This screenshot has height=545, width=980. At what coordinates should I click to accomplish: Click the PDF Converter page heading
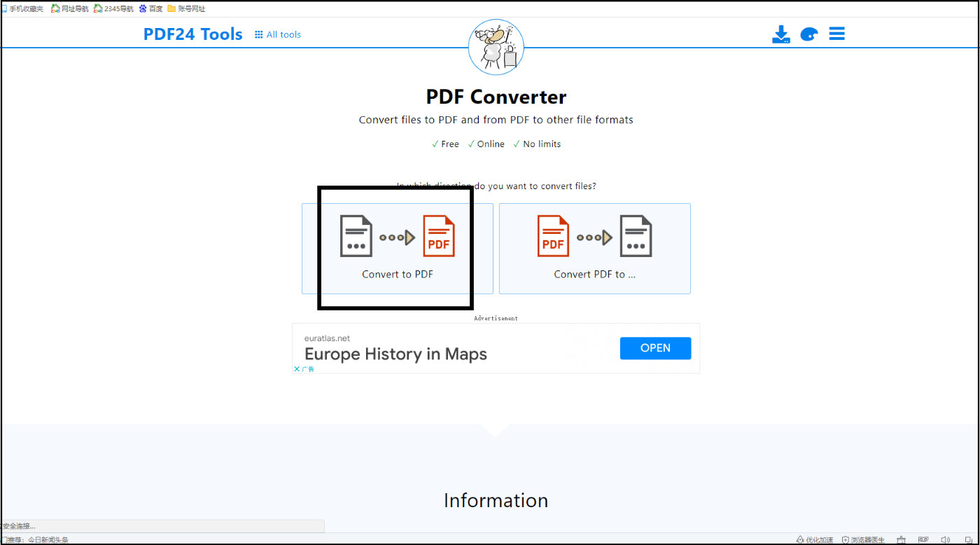[x=496, y=97]
